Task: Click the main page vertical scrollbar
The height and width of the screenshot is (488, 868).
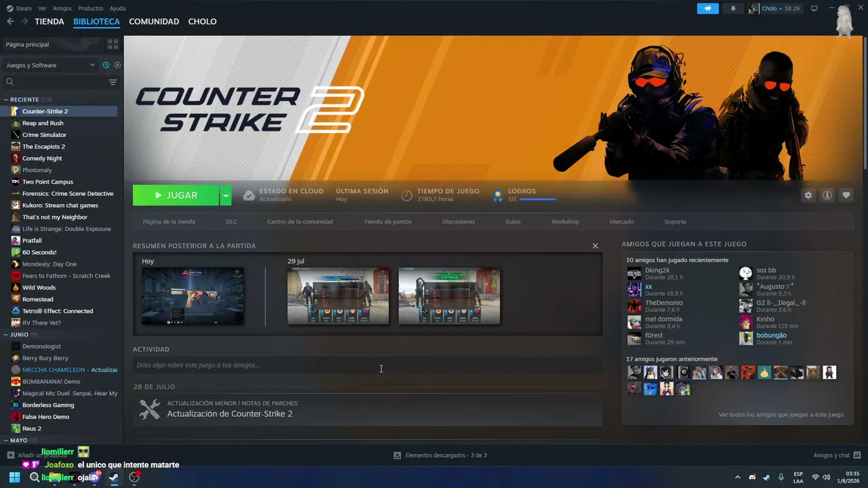Action: pos(865,102)
